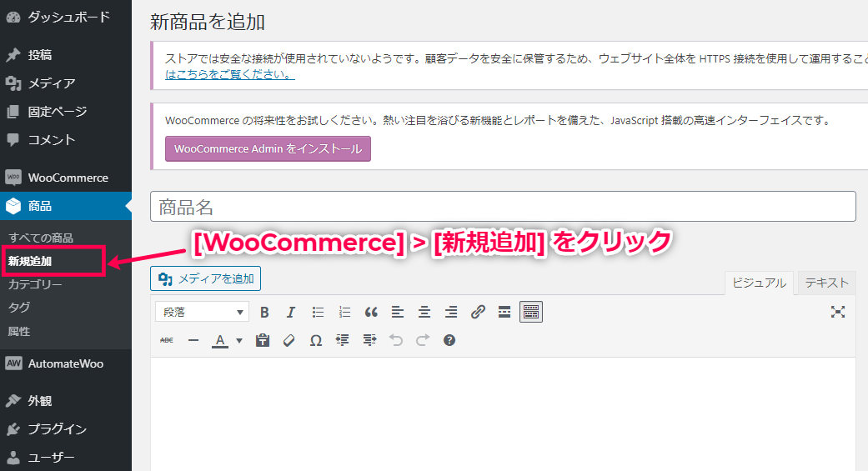Insert a numbered list
Screen dimensions: 868x471
[x=344, y=312]
